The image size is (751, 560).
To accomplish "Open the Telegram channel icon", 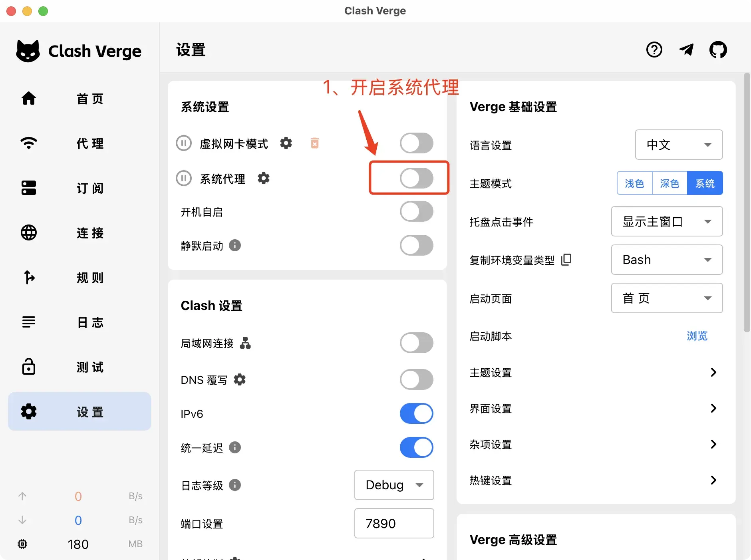I will pyautogui.click(x=686, y=50).
